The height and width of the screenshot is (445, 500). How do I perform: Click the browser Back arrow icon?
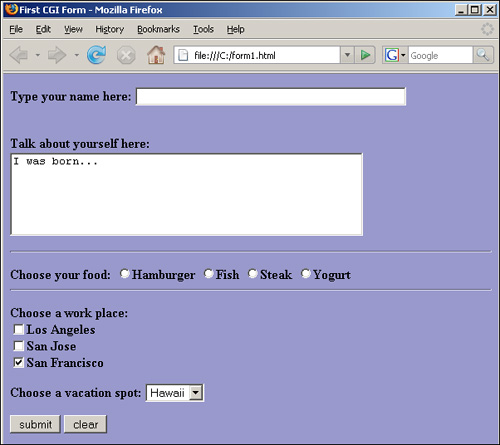19,55
